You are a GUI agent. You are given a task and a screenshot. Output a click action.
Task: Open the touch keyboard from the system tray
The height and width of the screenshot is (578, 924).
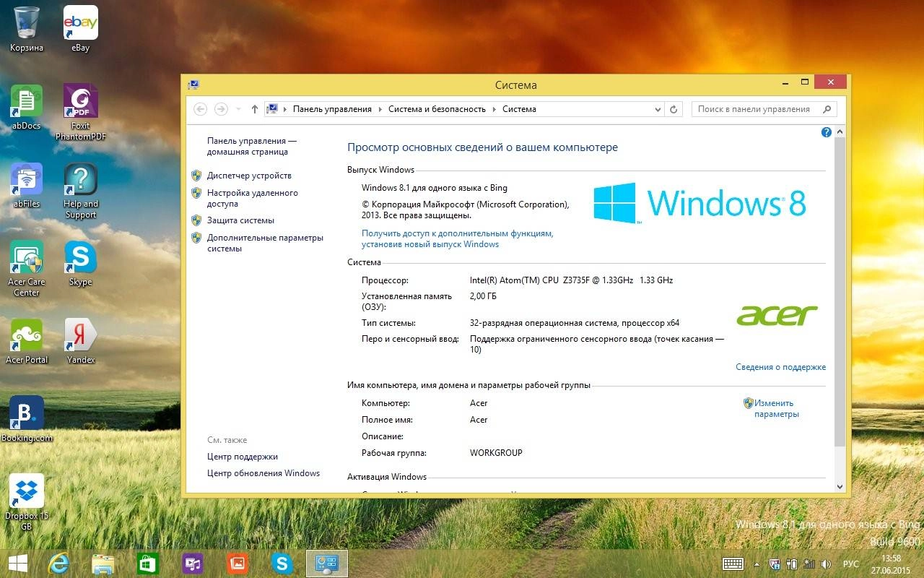click(733, 564)
